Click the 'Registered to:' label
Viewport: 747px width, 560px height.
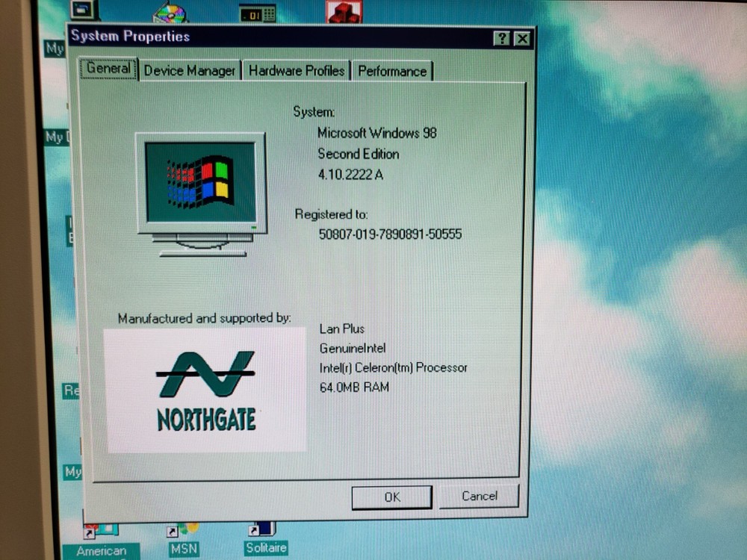pos(331,214)
